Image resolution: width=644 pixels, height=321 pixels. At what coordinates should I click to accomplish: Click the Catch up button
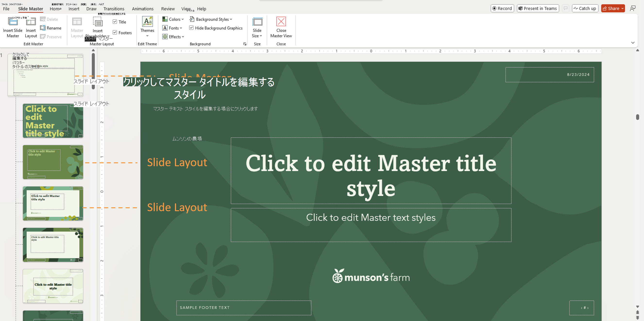click(585, 9)
